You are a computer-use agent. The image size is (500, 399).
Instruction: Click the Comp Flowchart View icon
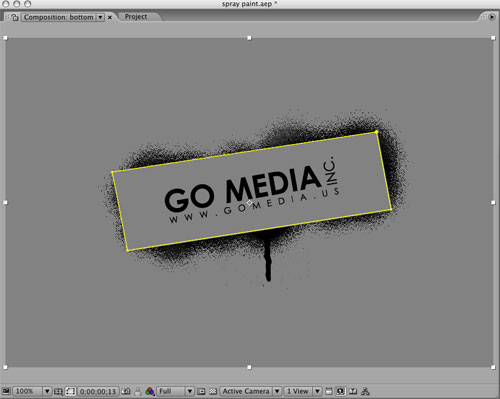pos(365,391)
